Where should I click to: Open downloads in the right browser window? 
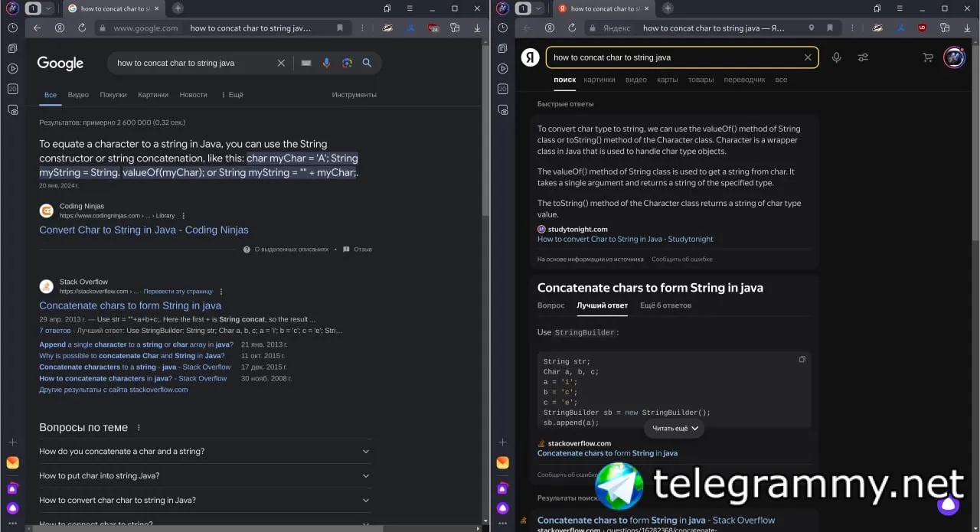pos(967,28)
